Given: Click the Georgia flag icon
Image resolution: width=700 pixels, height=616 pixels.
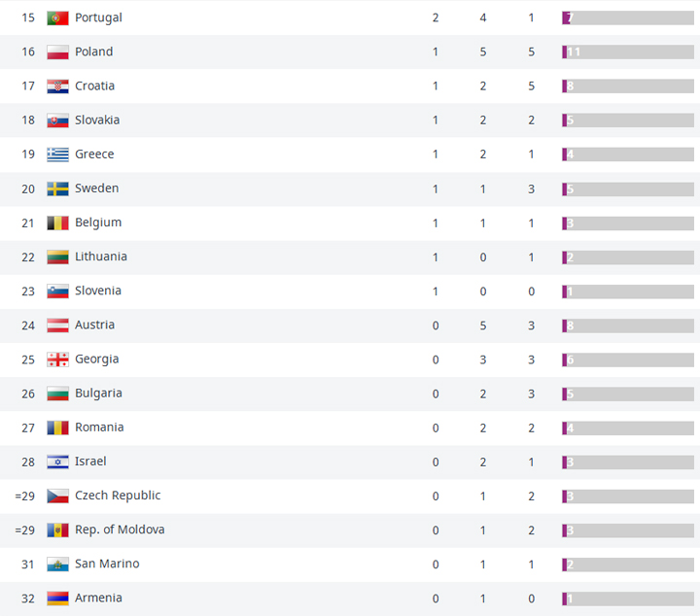Looking at the screenshot, I should pos(57,359).
